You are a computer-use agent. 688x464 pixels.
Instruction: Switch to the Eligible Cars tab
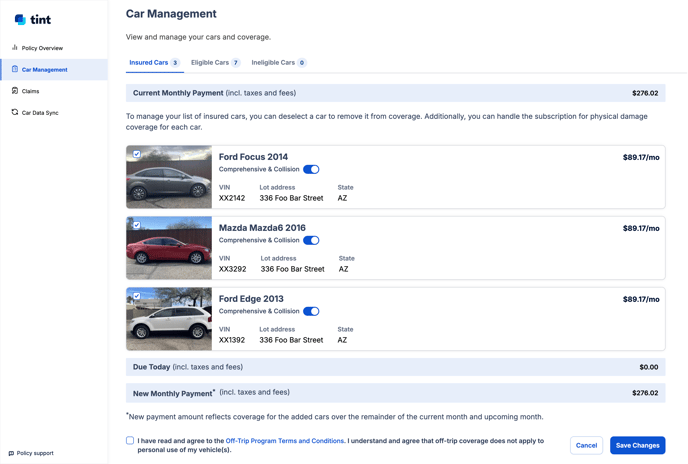[215, 63]
